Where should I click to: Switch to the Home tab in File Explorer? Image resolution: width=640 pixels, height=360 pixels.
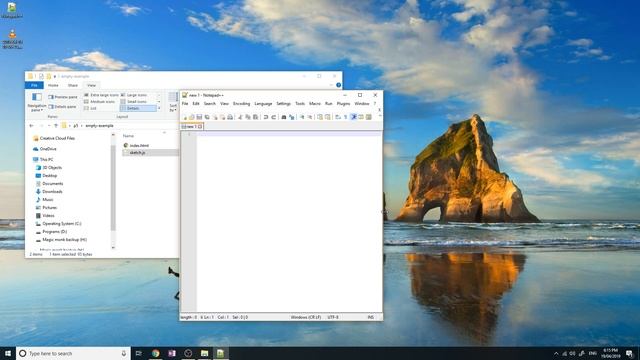(x=53, y=85)
